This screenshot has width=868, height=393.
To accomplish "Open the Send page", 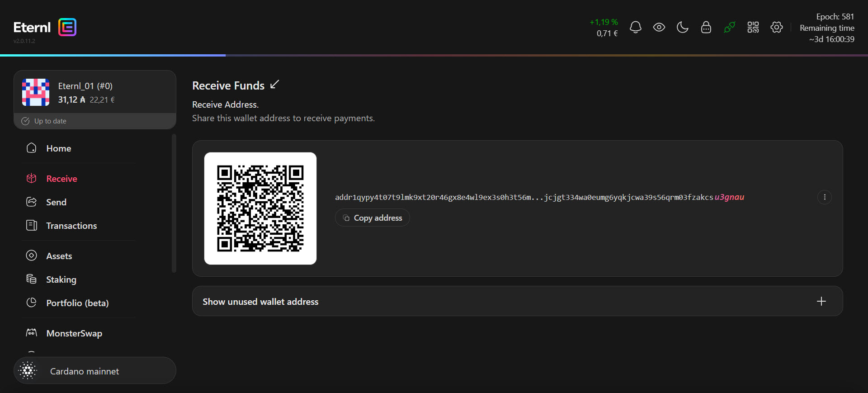I will tap(56, 202).
